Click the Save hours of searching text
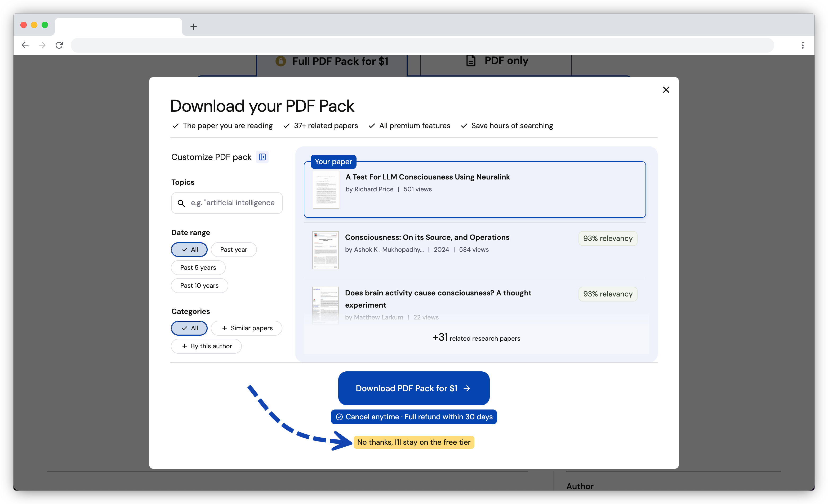828x504 pixels. 512,125
